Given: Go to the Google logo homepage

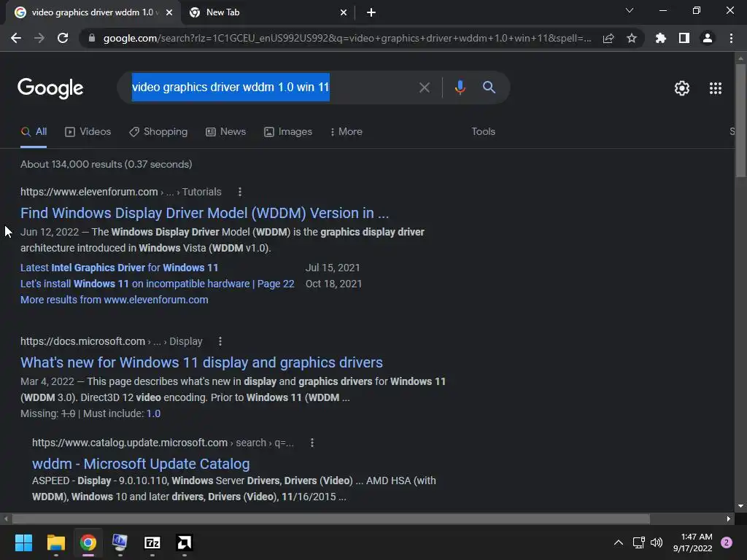Looking at the screenshot, I should [x=50, y=88].
